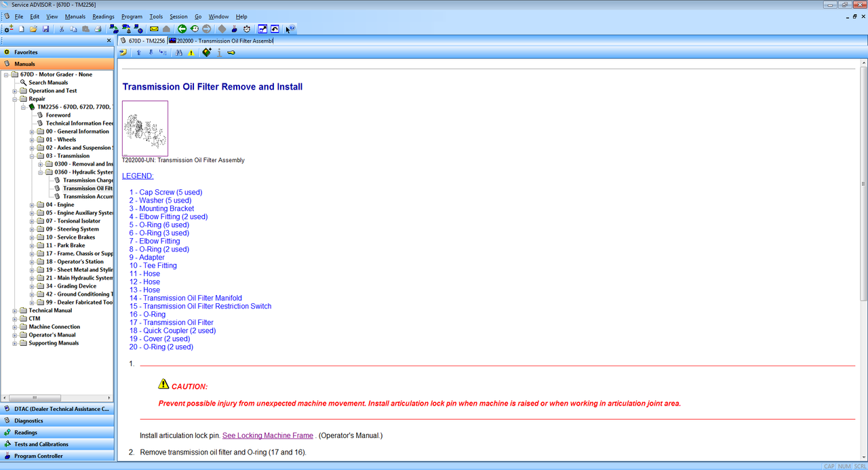This screenshot has height=470, width=868.
Task: Open the File menu
Action: [x=18, y=16]
